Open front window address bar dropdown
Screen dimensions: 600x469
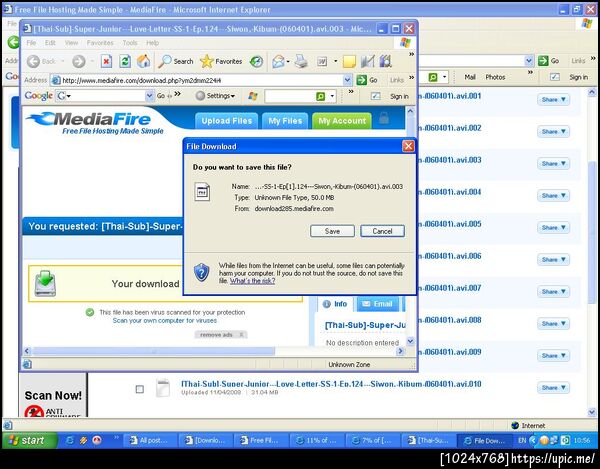tap(347, 80)
